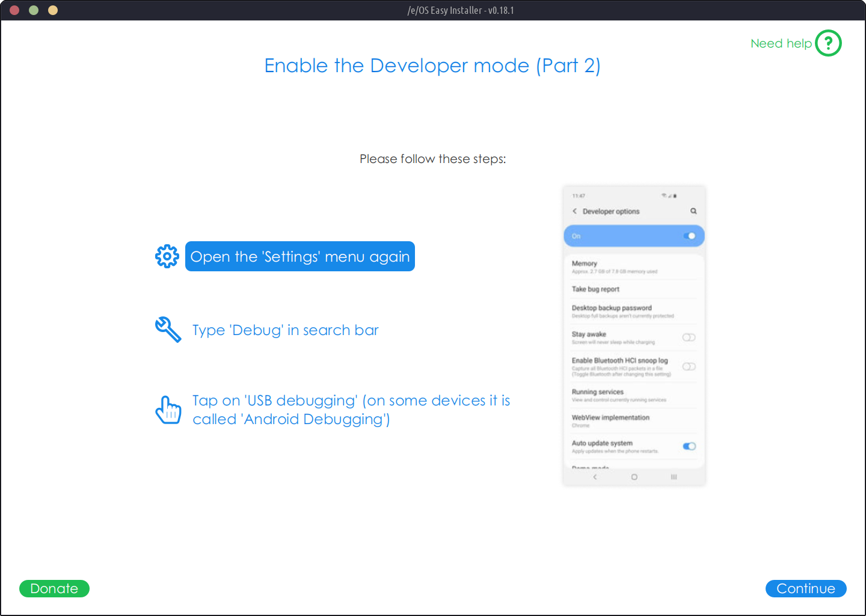Image resolution: width=866 pixels, height=616 pixels.
Task: Click the highlighted 'Open the Settings menu again' step
Action: pyautogui.click(x=299, y=256)
